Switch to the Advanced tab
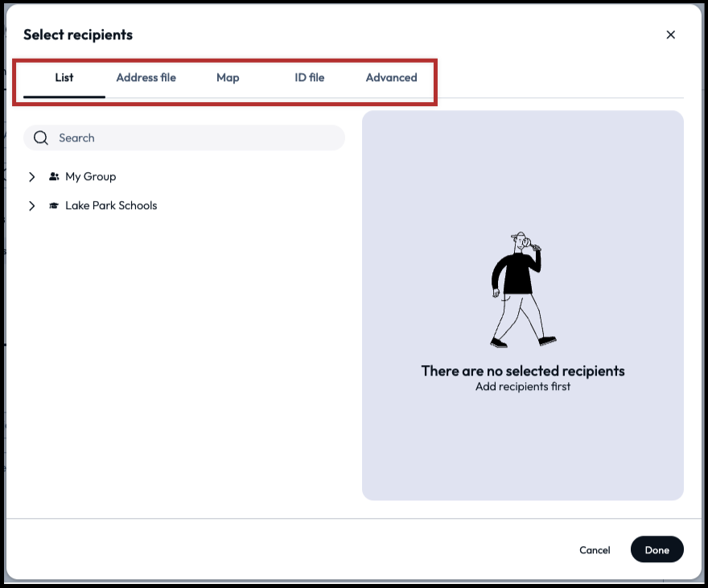 (391, 77)
